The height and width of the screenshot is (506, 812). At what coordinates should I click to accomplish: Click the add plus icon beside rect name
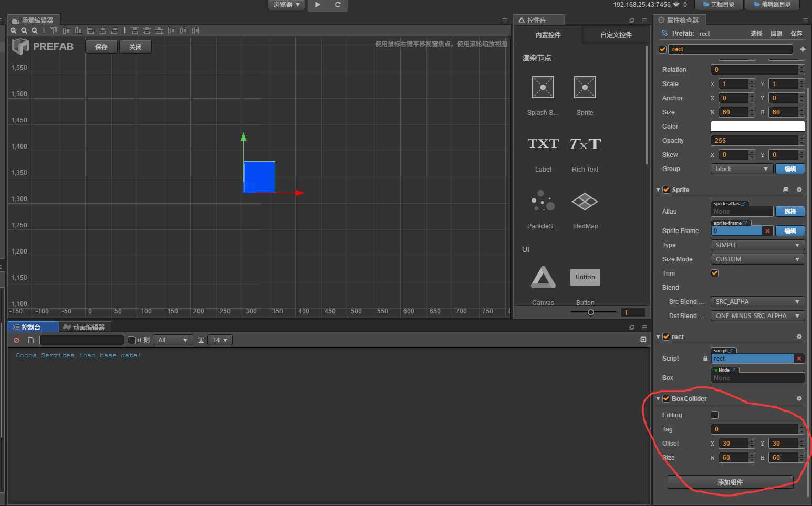pos(803,49)
